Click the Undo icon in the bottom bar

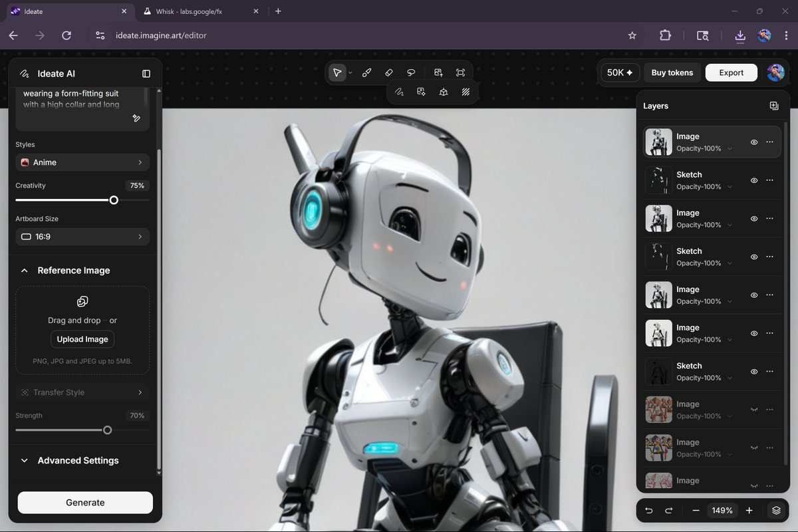pyautogui.click(x=648, y=510)
